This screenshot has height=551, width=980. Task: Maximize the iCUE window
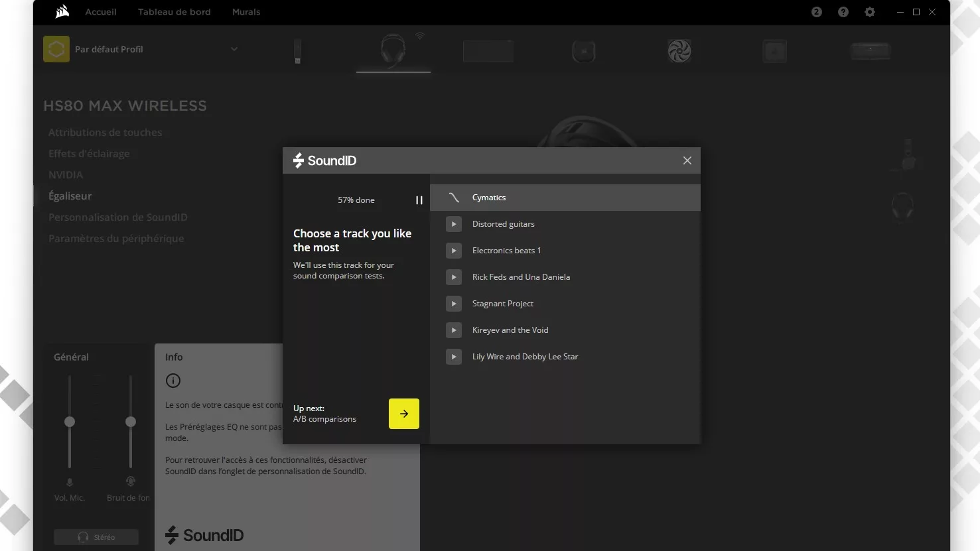click(916, 12)
